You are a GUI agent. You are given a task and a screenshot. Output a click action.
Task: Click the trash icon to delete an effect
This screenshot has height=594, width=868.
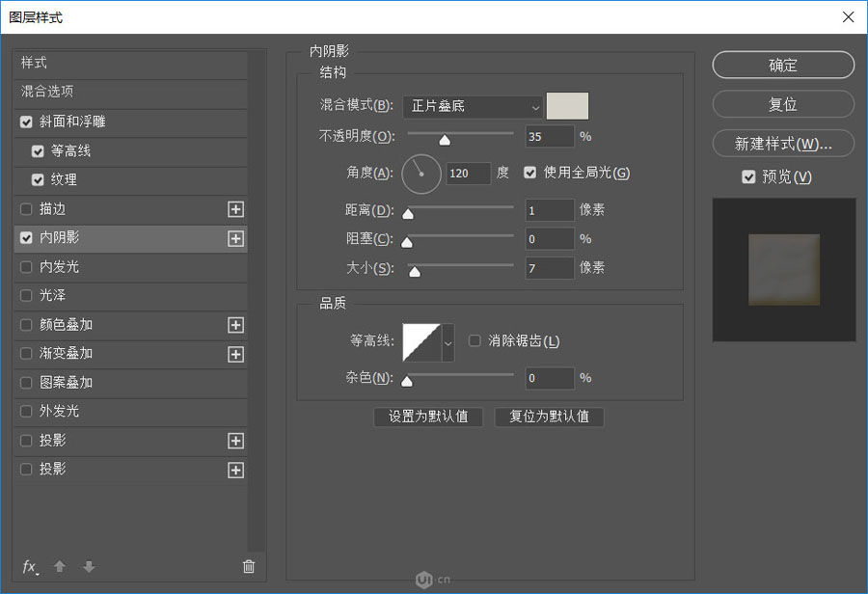tap(249, 567)
